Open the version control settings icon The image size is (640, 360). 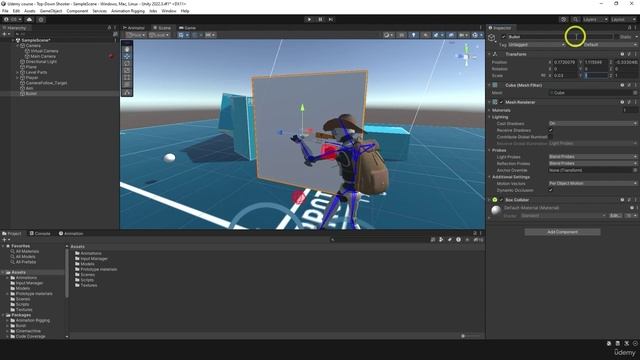41,19
